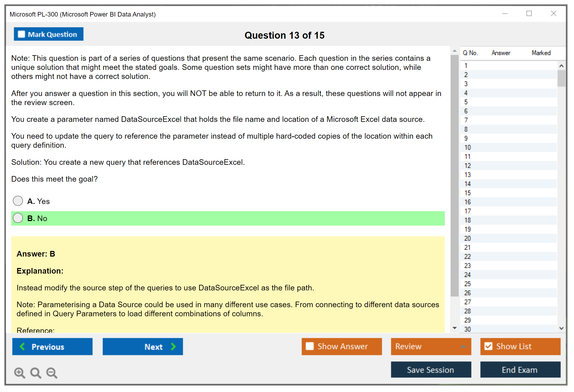Select answer A. Yes radio button

pyautogui.click(x=18, y=201)
